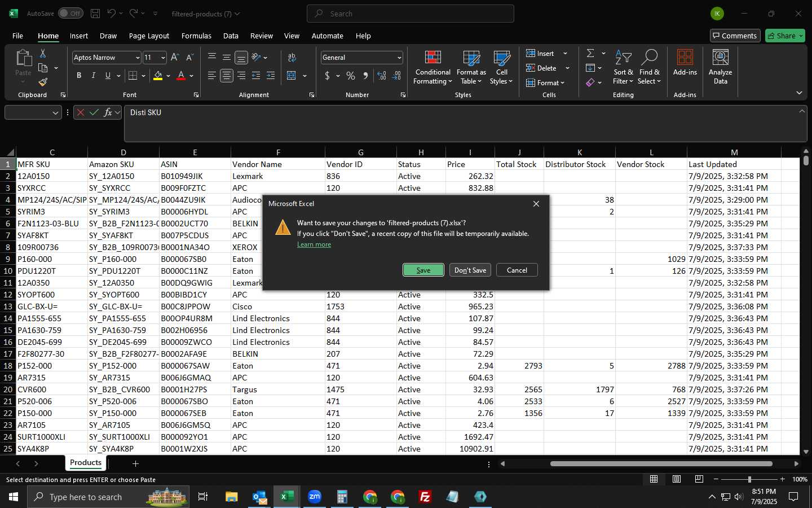
Task: Open the font name dropdown Aptos Narrow
Action: pyautogui.click(x=137, y=58)
